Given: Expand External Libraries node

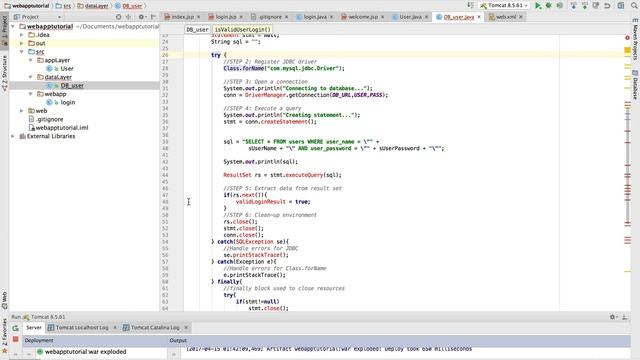Looking at the screenshot, I should pos(13,136).
